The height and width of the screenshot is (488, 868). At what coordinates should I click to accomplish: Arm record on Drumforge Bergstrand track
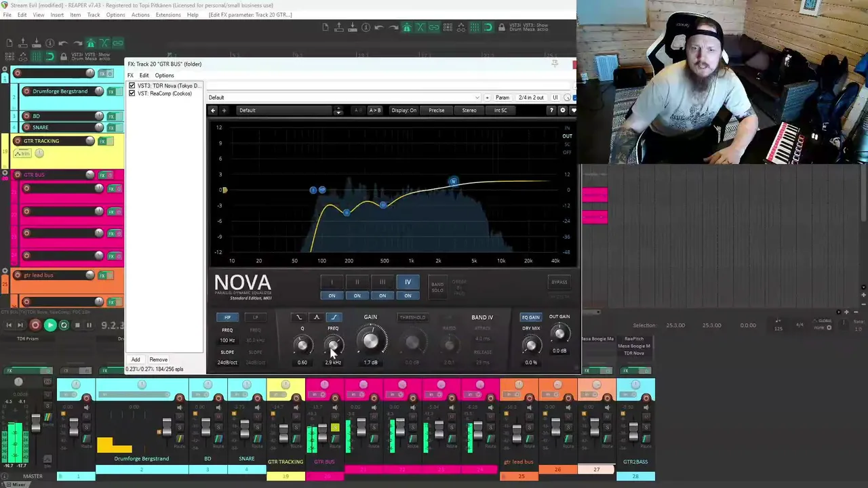click(x=26, y=91)
